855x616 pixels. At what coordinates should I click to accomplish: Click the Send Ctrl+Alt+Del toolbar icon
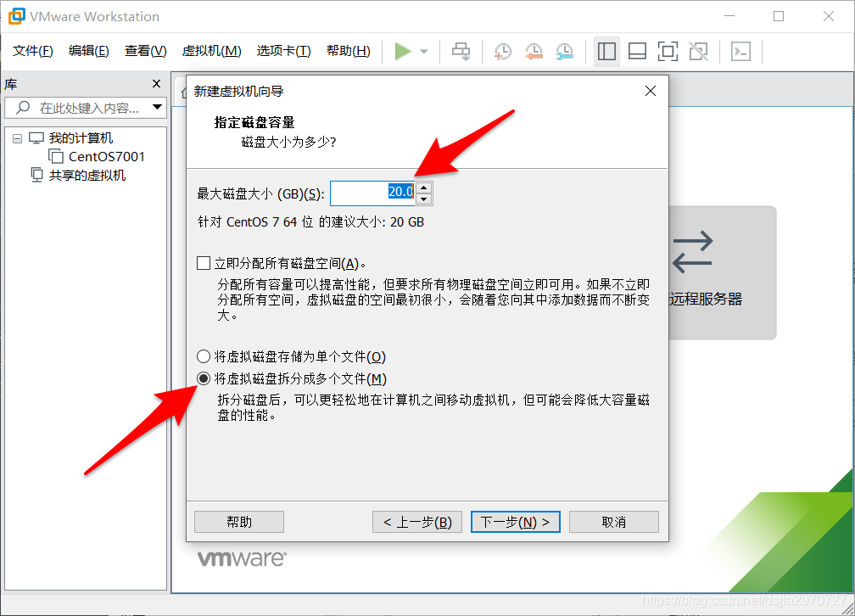click(461, 51)
